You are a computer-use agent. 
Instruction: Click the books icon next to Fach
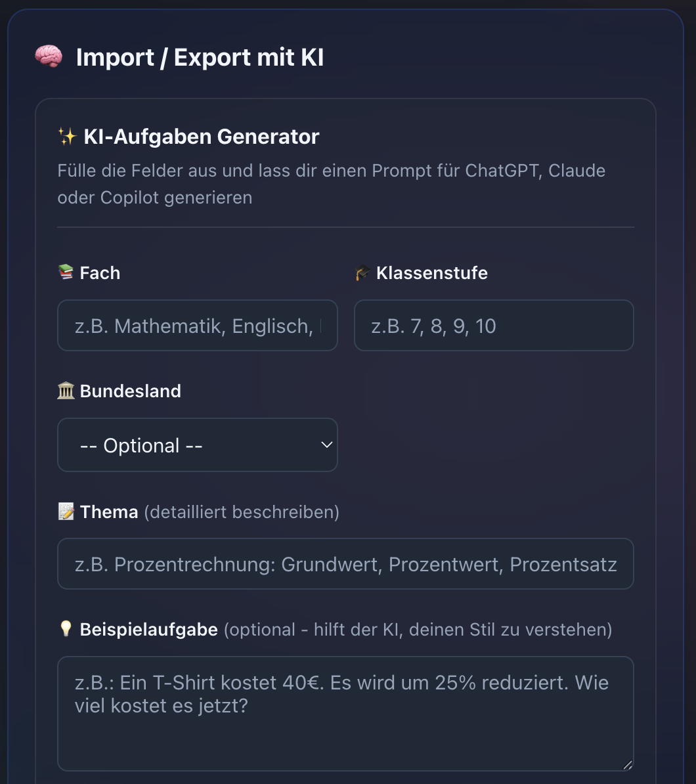point(66,272)
